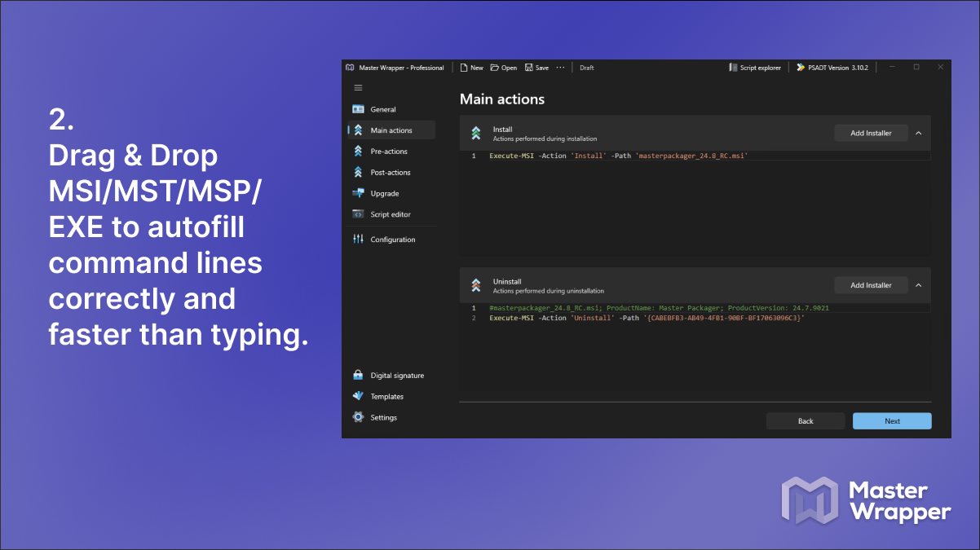Click the Upgrade sidebar icon
Image resolution: width=980 pixels, height=550 pixels.
358,193
